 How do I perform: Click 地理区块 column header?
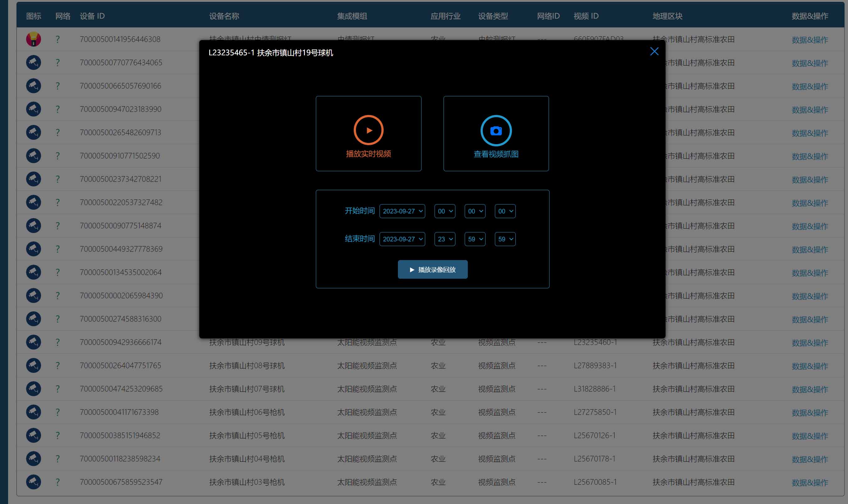[667, 16]
